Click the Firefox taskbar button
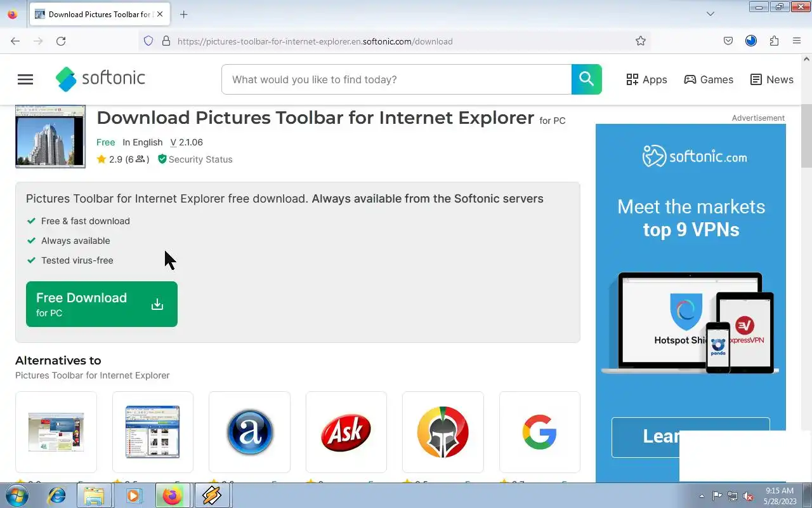The image size is (812, 508). [172, 495]
